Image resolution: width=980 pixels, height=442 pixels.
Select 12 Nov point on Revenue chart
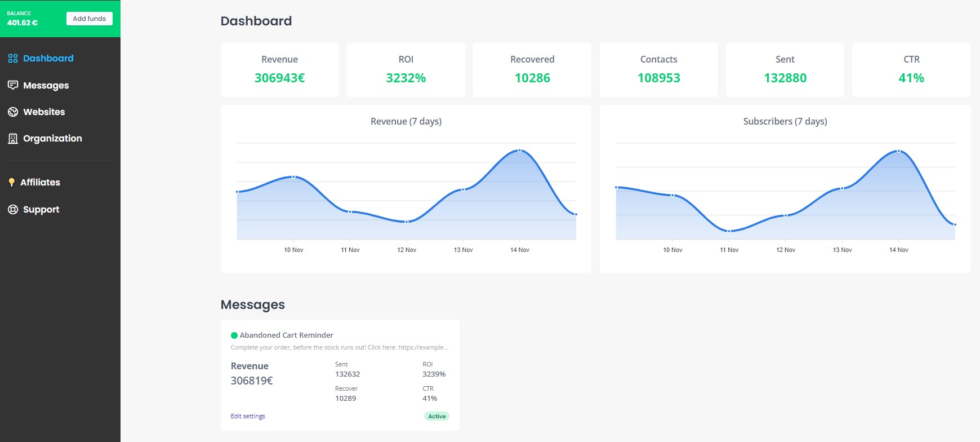click(407, 222)
